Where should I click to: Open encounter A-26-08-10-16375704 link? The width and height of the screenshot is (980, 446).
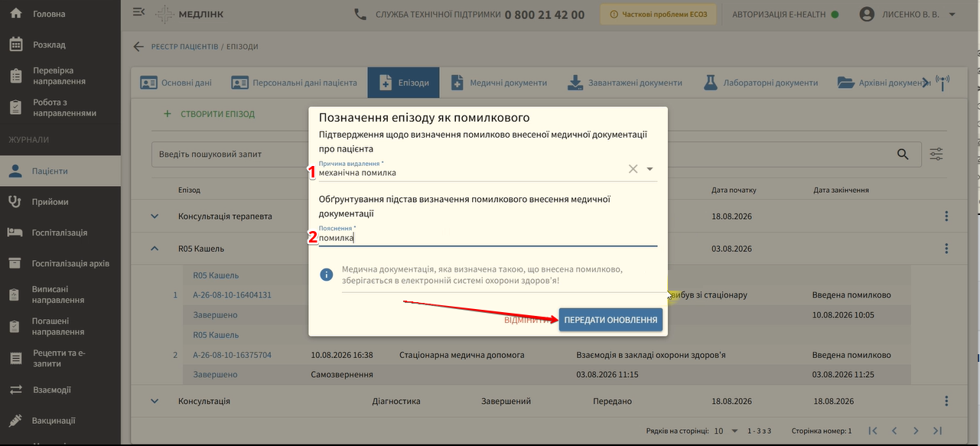(x=232, y=355)
